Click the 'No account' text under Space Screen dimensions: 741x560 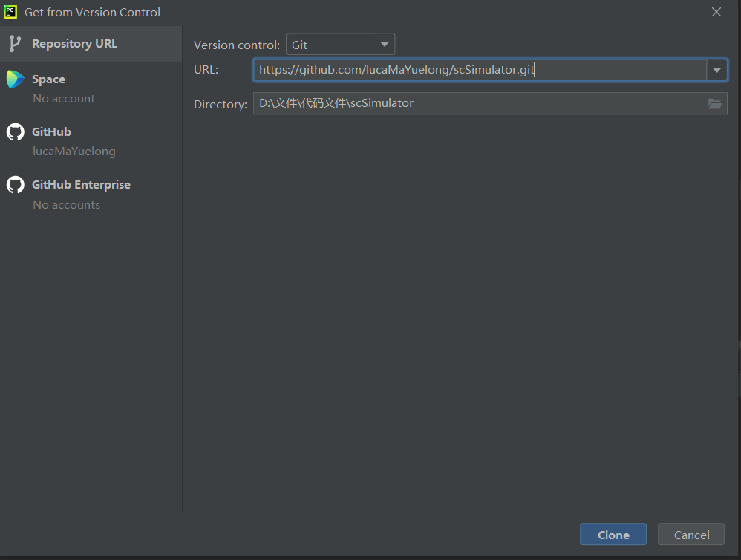[x=64, y=98]
